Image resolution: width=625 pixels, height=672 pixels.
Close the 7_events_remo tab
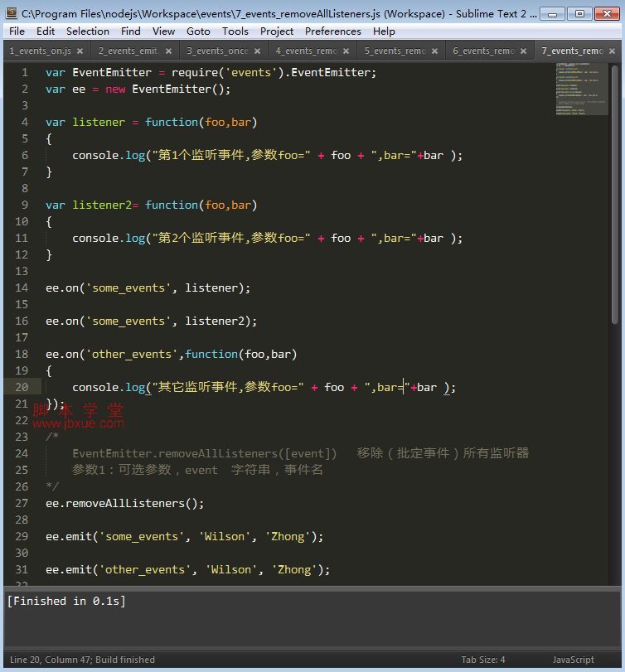coord(612,51)
